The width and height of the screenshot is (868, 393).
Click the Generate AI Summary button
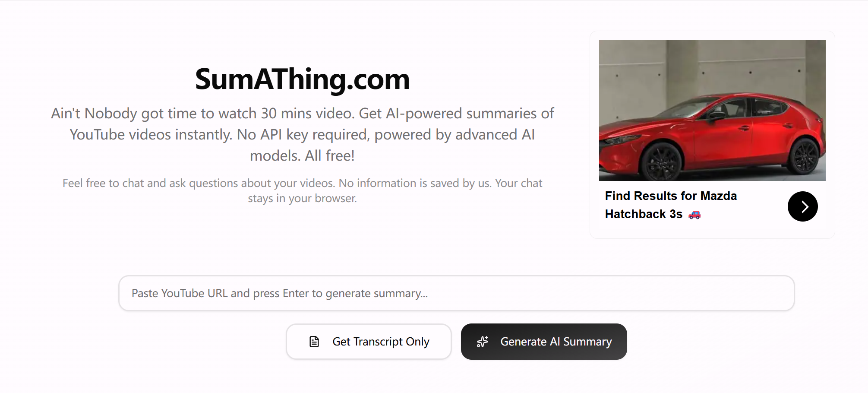pos(544,342)
